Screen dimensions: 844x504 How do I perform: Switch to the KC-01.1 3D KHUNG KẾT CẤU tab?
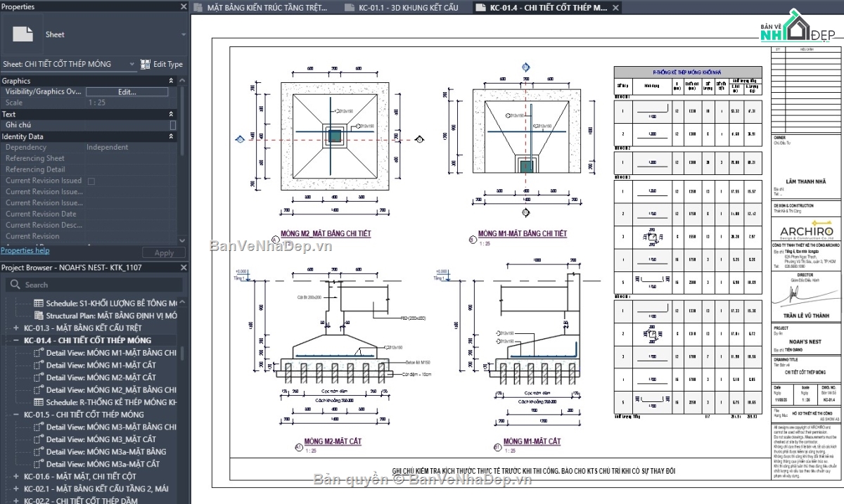pos(401,8)
